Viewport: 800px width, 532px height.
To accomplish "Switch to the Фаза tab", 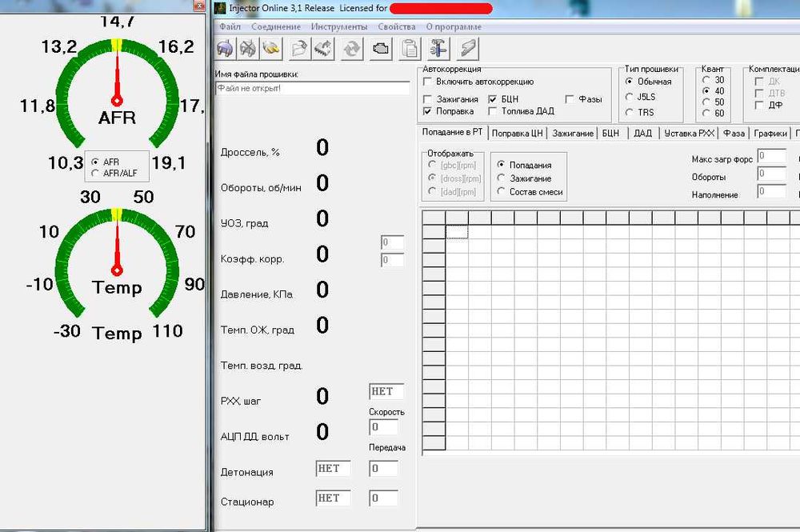I will point(734,133).
